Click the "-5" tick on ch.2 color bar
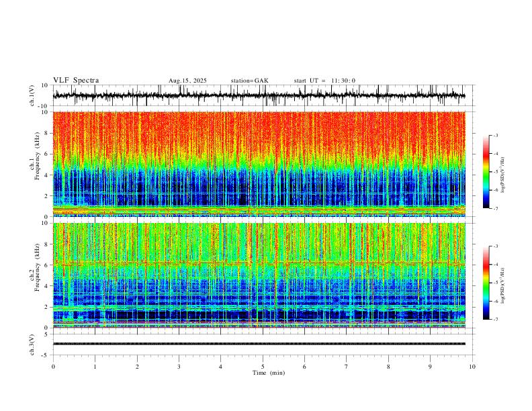The image size is (532, 411). (x=496, y=283)
